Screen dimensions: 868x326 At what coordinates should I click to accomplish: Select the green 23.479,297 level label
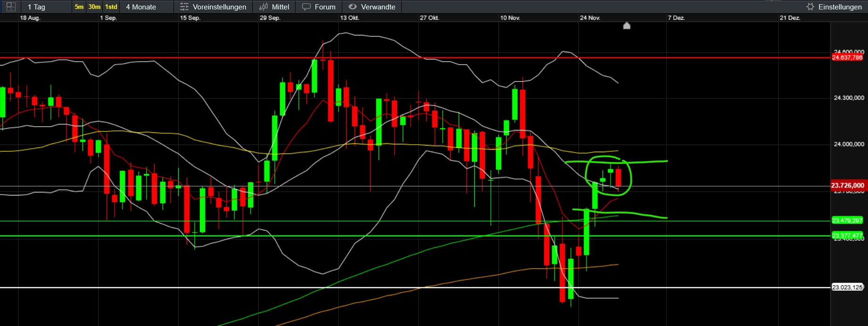(847, 220)
